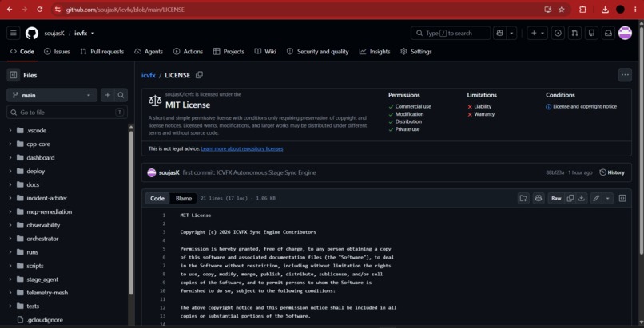Open the folder move icon in file toolbar
Image resolution: width=644 pixels, height=328 pixels.
pyautogui.click(x=523, y=199)
